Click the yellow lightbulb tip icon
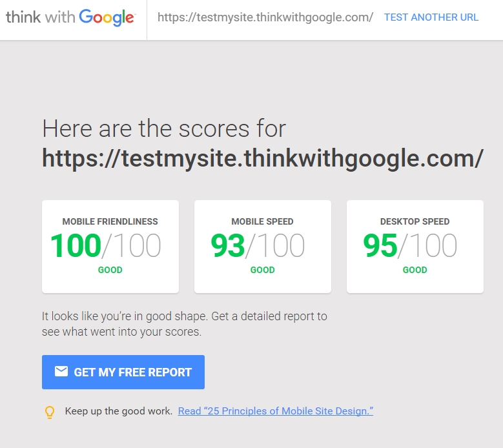This screenshot has height=448, width=503. click(50, 412)
